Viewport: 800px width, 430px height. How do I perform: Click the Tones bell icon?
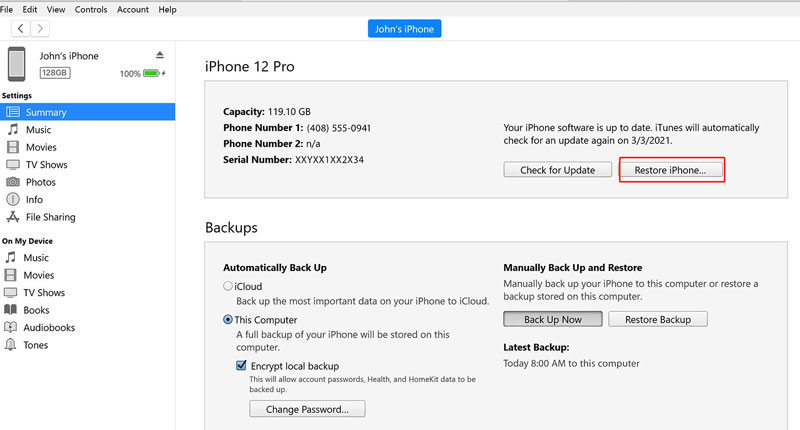[x=10, y=345]
